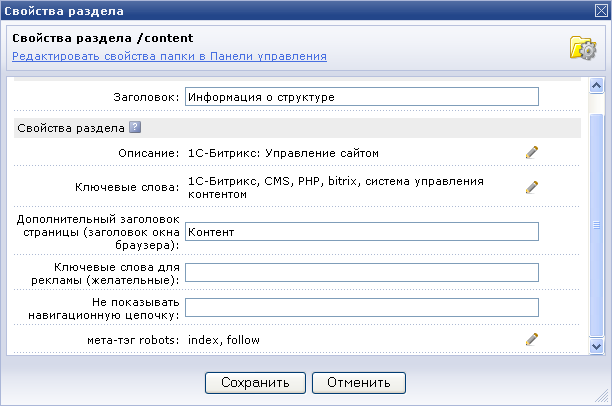Click the Сохранить button
This screenshot has width=612, height=406.
pos(255,383)
